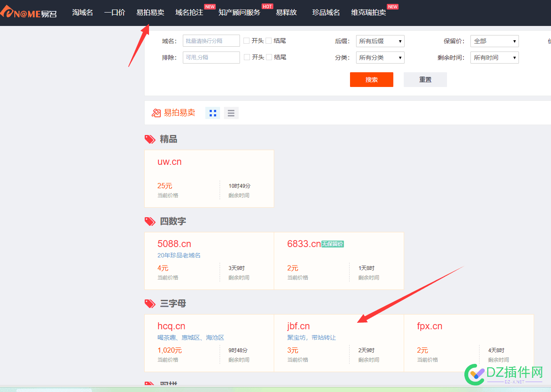Check 开头 box in the 排除 row

[x=246, y=57]
